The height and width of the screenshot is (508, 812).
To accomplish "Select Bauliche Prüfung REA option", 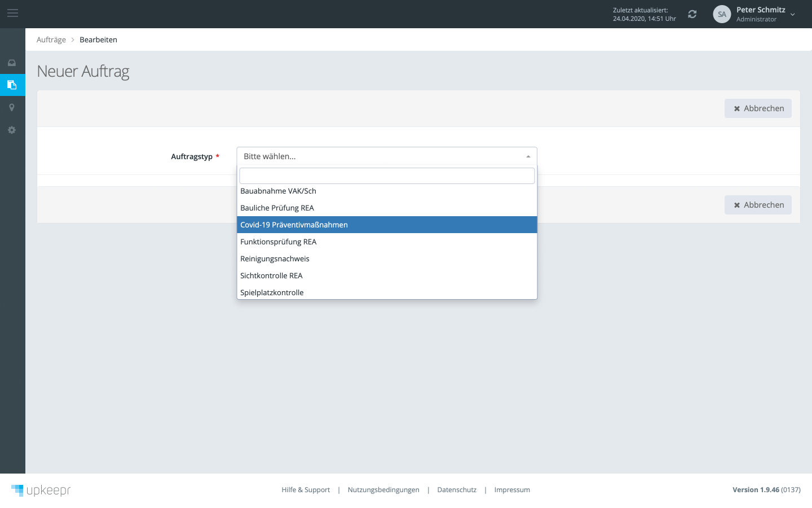I will pos(277,208).
